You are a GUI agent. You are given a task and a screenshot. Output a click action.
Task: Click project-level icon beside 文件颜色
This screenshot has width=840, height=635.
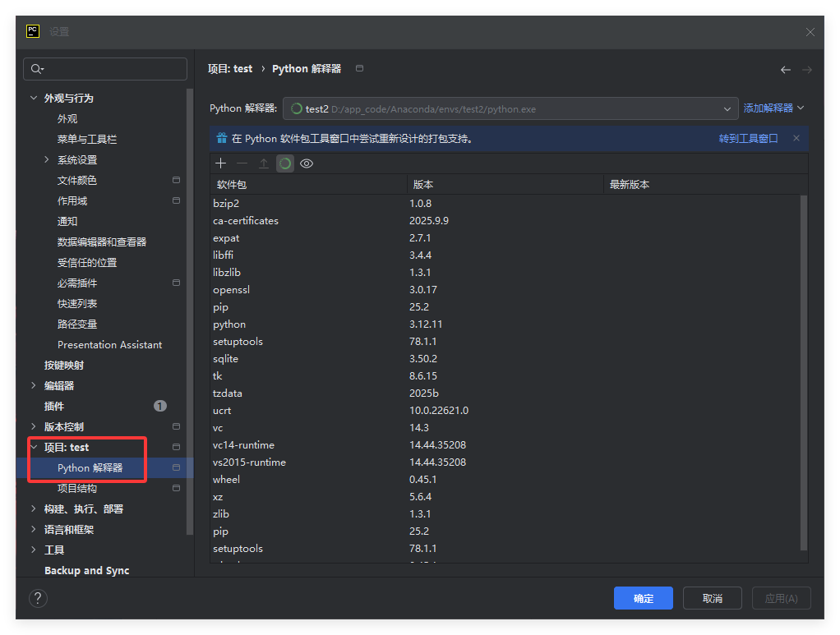point(176,180)
